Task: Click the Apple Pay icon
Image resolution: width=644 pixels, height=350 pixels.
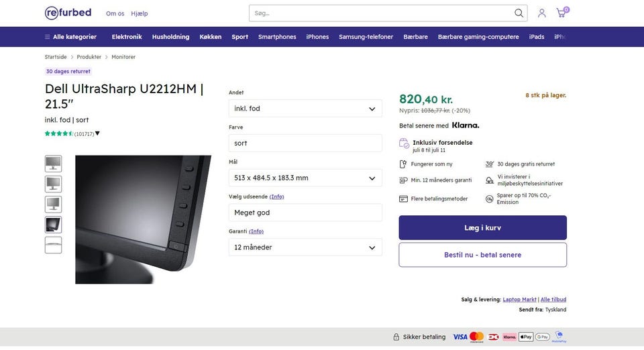Action: 526,337
